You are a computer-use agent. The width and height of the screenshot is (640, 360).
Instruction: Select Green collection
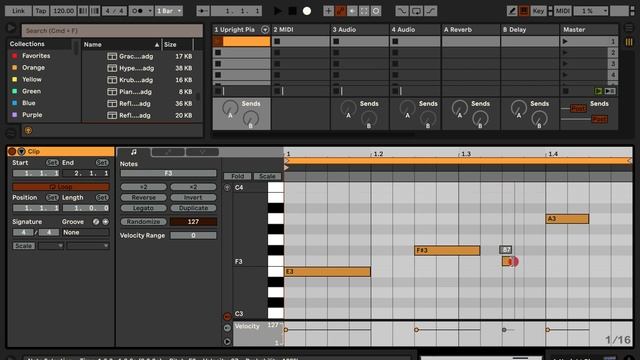click(31, 91)
